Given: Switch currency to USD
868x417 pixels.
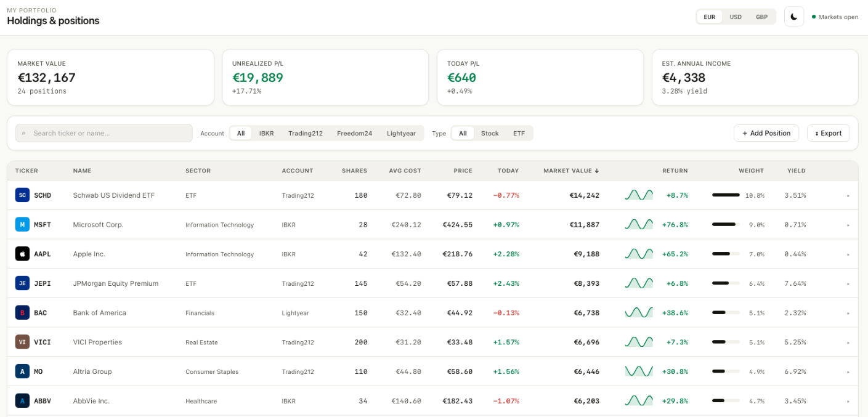Looking at the screenshot, I should [x=735, y=17].
